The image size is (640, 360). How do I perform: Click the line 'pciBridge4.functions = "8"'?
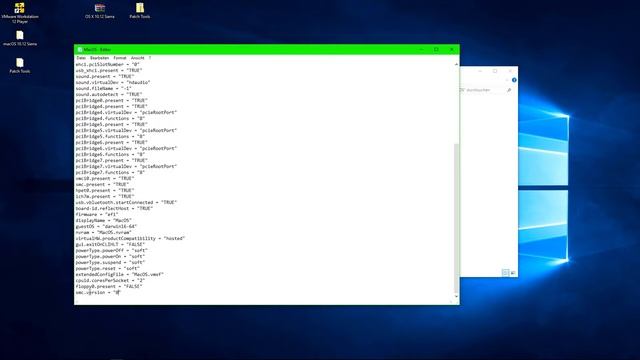[110, 118]
